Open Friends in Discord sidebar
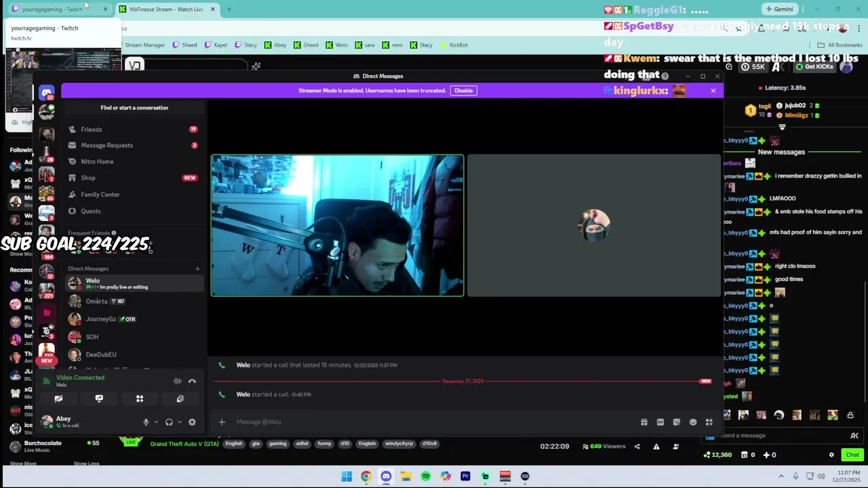Image resolution: width=868 pixels, height=488 pixels. coord(133,129)
